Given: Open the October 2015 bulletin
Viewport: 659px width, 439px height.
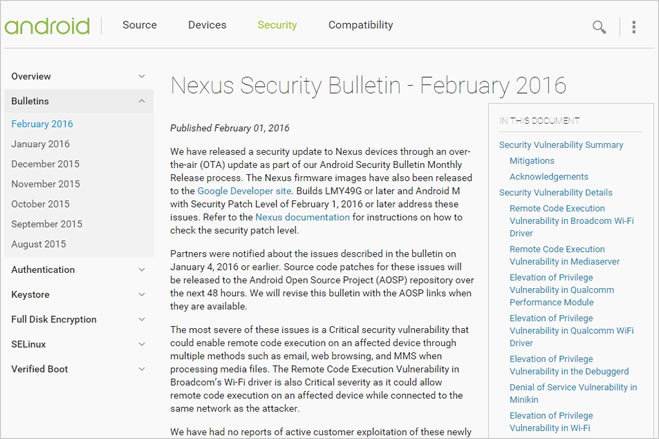Looking at the screenshot, I should point(40,204).
